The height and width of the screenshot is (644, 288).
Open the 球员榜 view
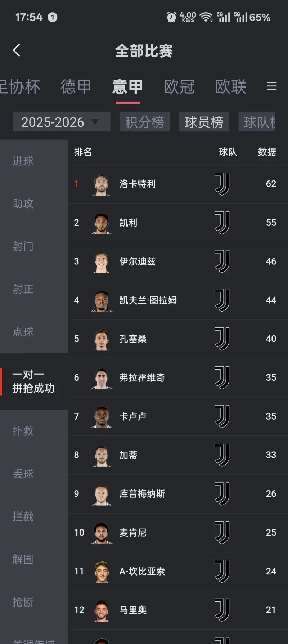click(x=204, y=122)
